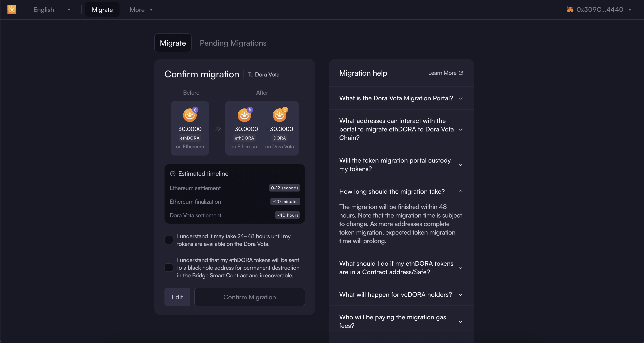Click the 'Confirm migration' heading
This screenshot has width=644, height=343.
pyautogui.click(x=202, y=74)
